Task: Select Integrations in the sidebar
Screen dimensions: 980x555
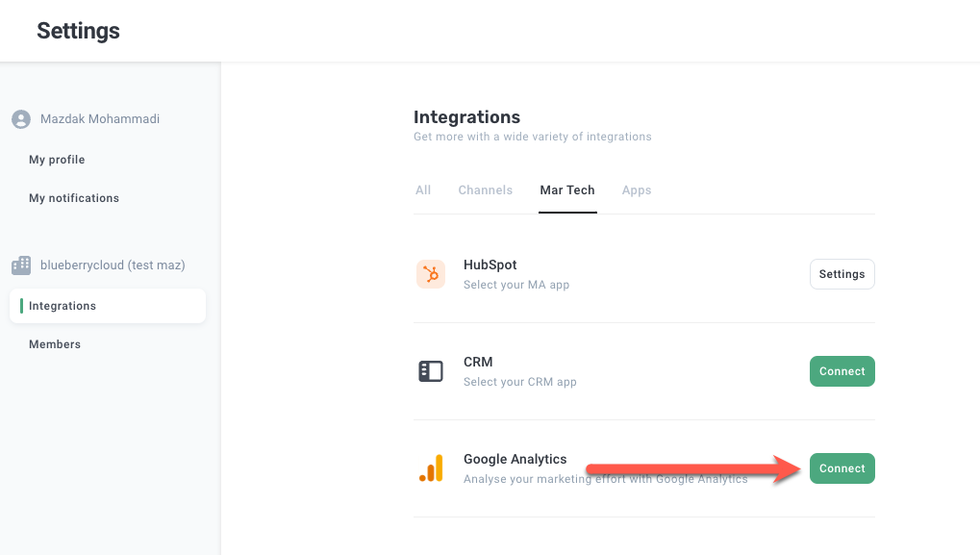Action: tap(63, 306)
